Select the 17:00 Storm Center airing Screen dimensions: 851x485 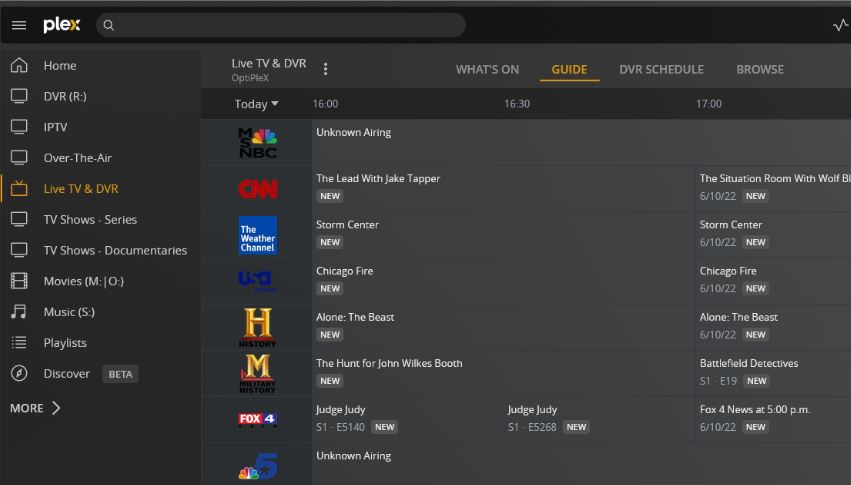pyautogui.click(x=773, y=234)
